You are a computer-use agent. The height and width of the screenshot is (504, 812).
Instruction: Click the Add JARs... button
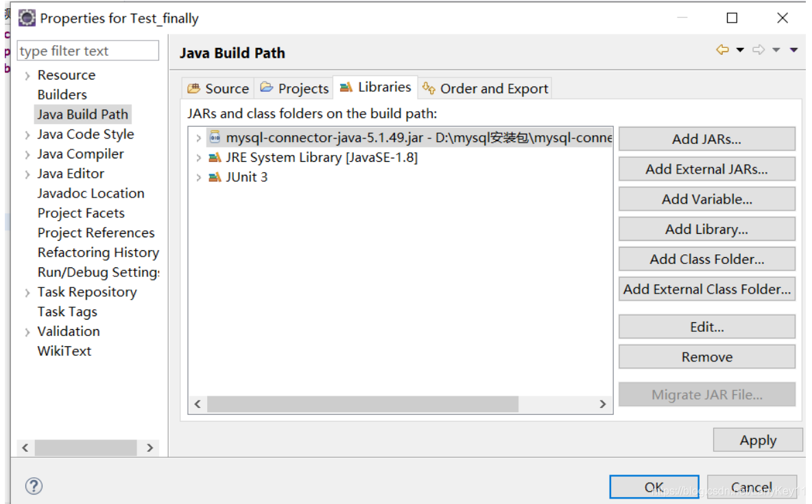[707, 139]
